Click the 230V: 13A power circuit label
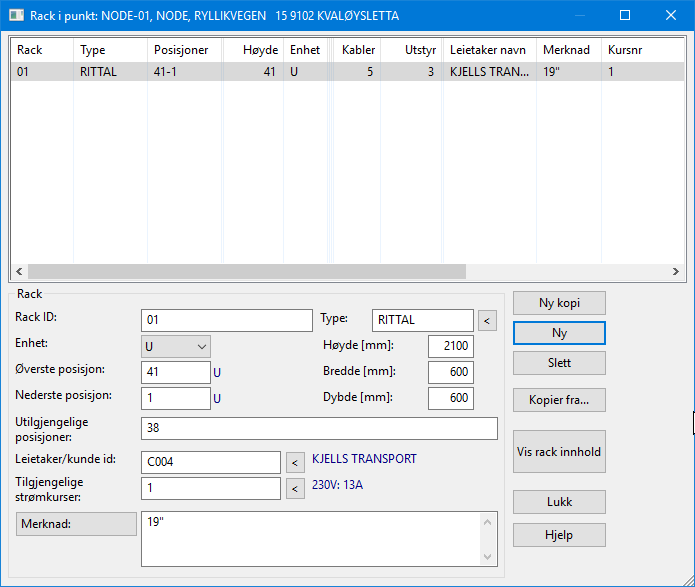695x587 pixels. [337, 485]
